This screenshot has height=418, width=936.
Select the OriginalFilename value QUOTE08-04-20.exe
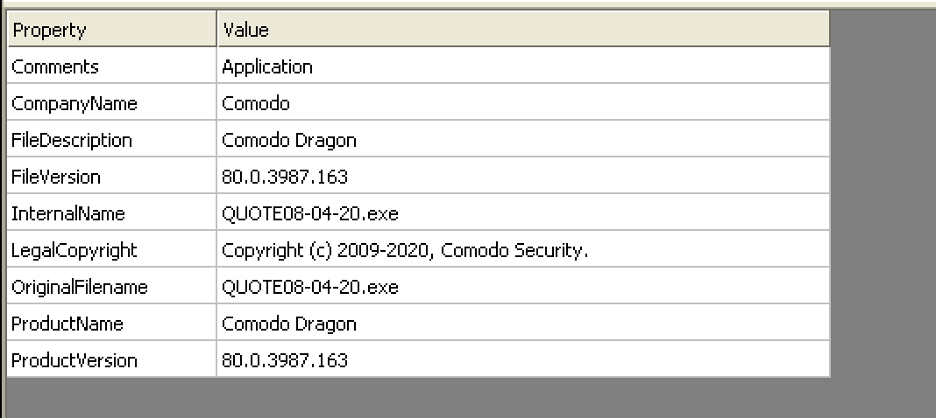tap(310, 288)
